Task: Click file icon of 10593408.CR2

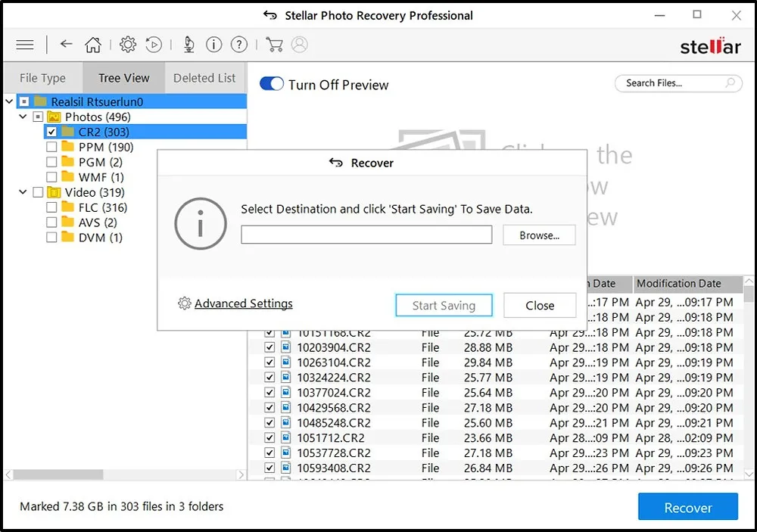Action: (x=286, y=468)
